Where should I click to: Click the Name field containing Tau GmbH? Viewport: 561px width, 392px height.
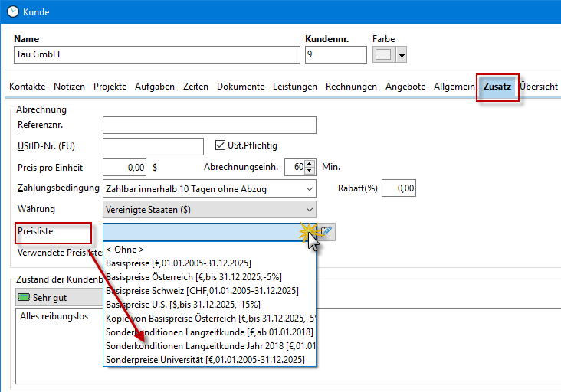pyautogui.click(x=157, y=55)
